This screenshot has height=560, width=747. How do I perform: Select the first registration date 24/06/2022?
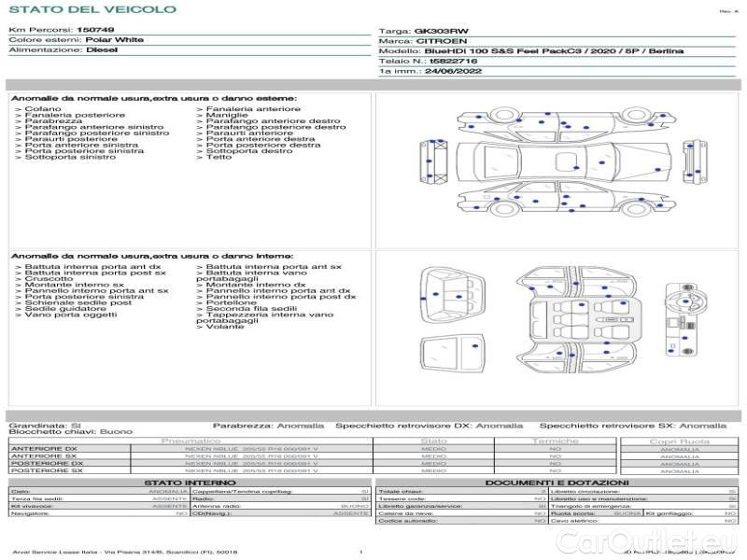(x=454, y=71)
